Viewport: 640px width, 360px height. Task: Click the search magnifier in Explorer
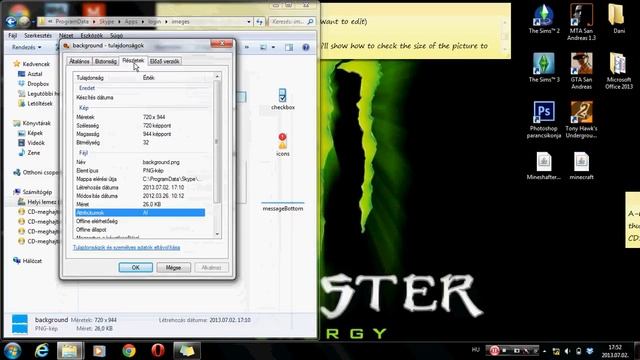pos(310,22)
